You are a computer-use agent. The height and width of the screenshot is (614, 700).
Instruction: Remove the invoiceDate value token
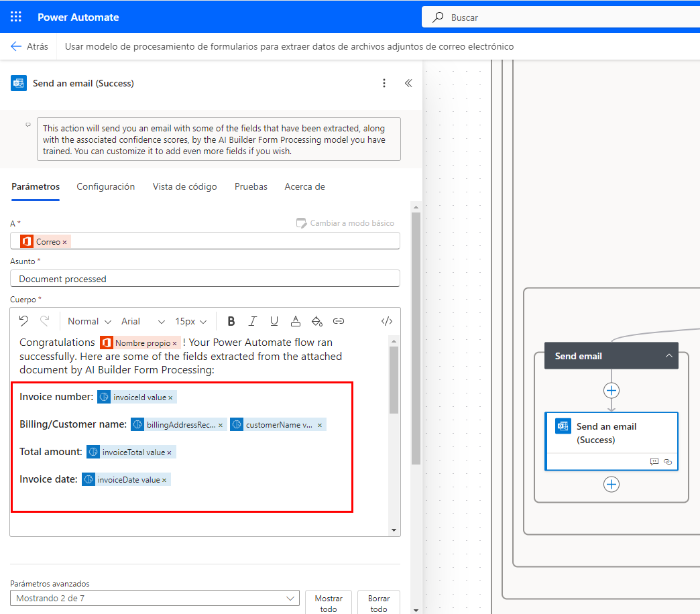164,481
